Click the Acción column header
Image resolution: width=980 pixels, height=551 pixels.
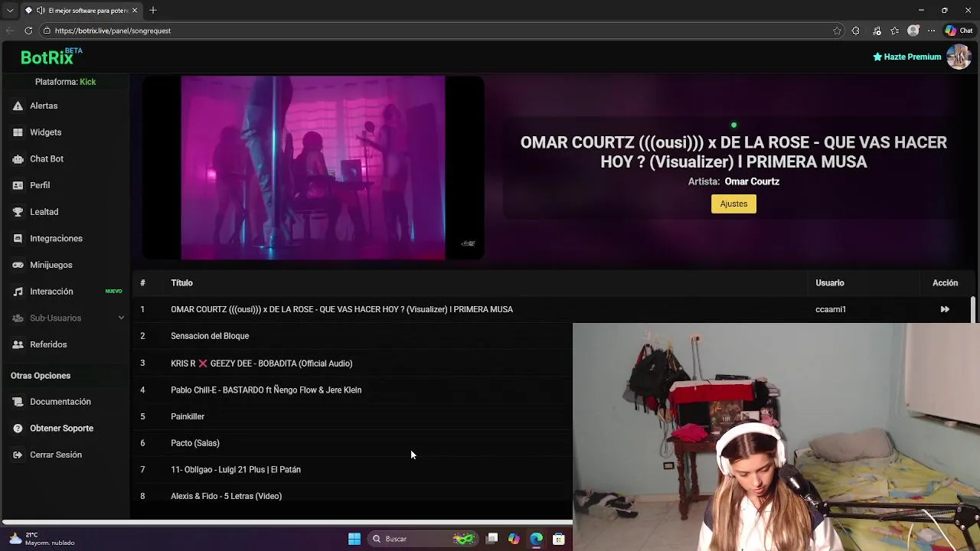pos(945,283)
